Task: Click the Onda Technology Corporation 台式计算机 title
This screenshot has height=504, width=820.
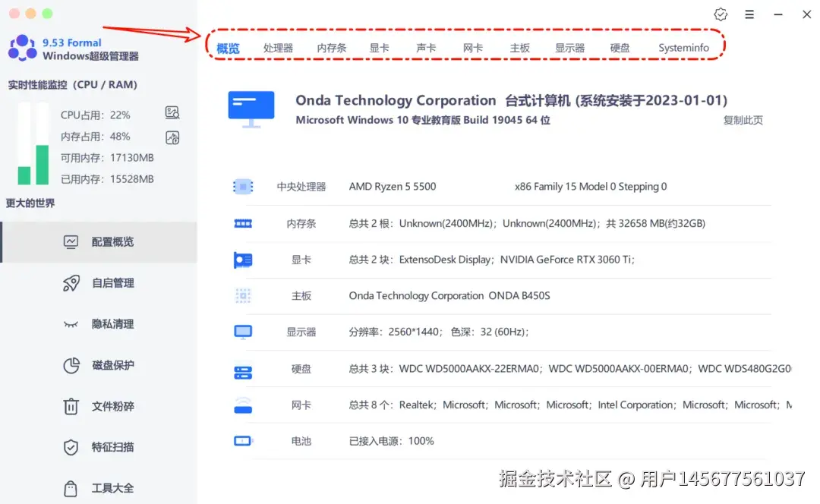Action: tap(511, 100)
